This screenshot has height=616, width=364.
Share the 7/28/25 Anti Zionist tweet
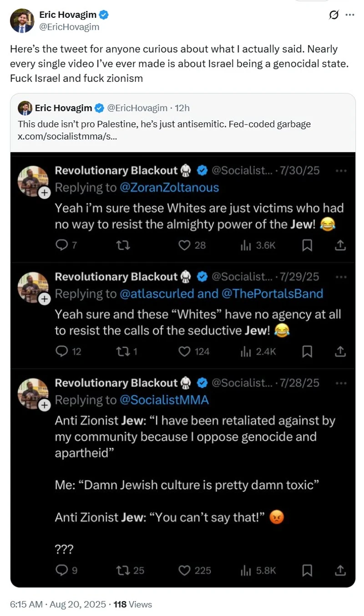coord(340,570)
